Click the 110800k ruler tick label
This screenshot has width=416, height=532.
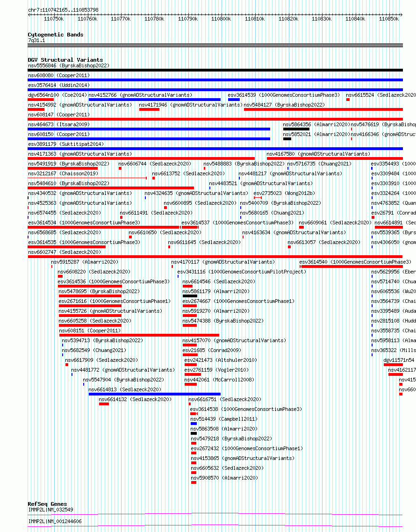coord(221,19)
